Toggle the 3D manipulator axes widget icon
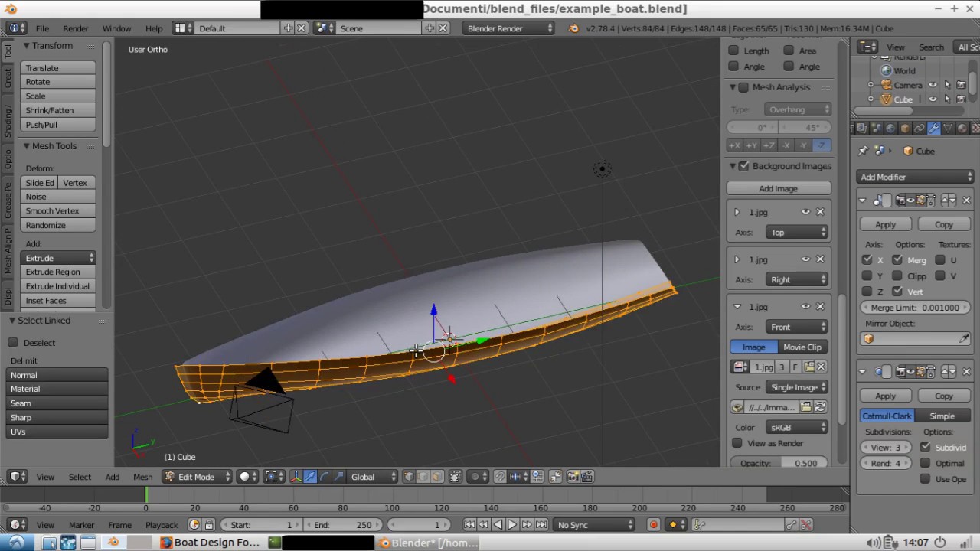980x551 pixels. point(296,476)
